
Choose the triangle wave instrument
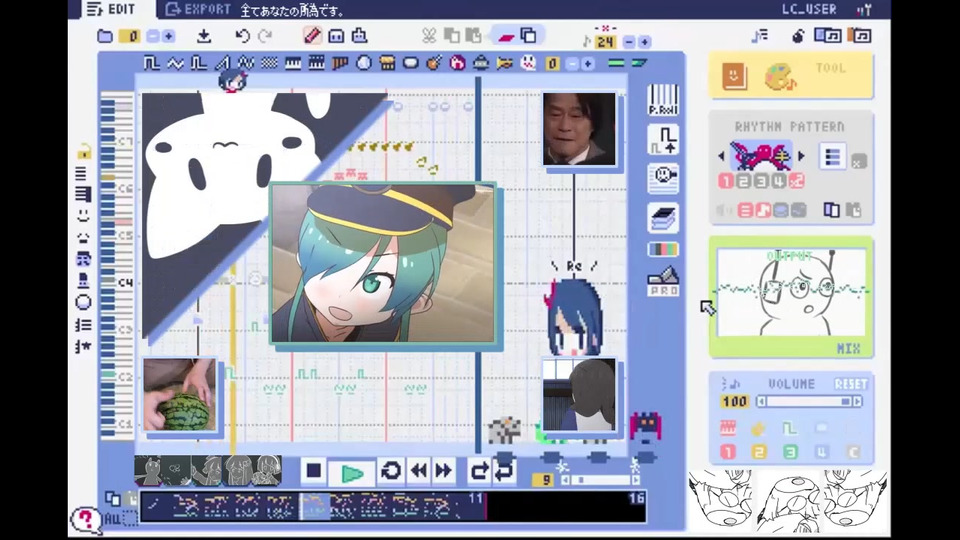tap(175, 63)
